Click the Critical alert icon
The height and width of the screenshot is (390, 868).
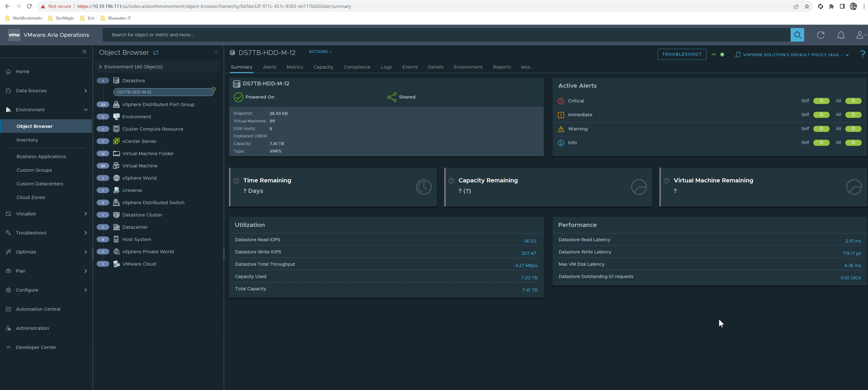561,101
